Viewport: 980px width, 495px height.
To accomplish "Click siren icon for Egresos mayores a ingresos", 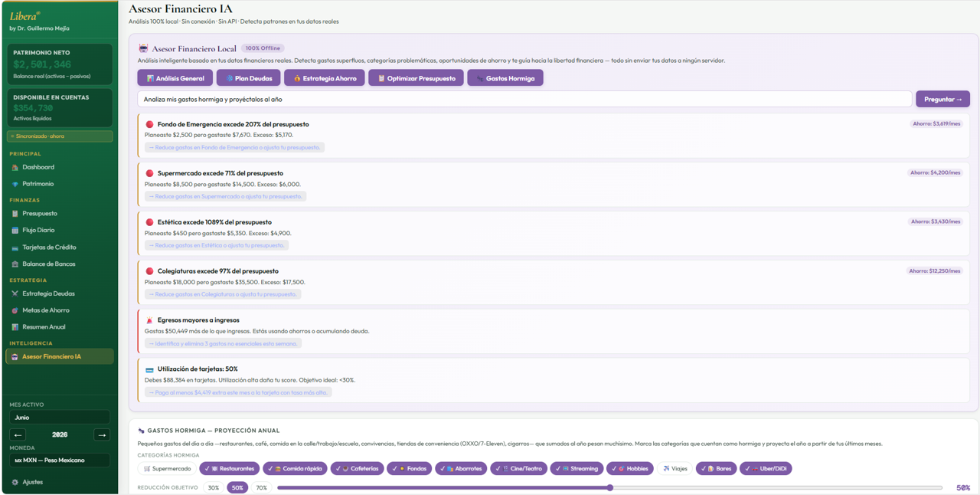I will pyautogui.click(x=149, y=320).
